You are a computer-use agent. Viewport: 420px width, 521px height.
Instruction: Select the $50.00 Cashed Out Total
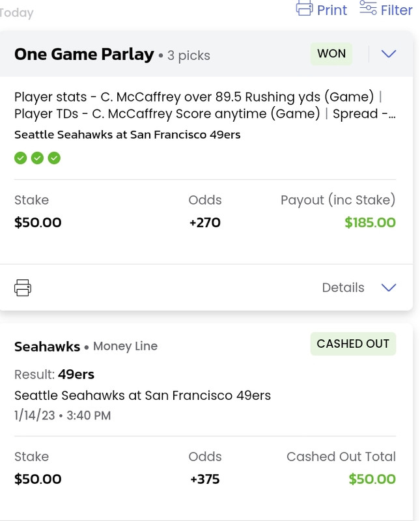point(372,479)
